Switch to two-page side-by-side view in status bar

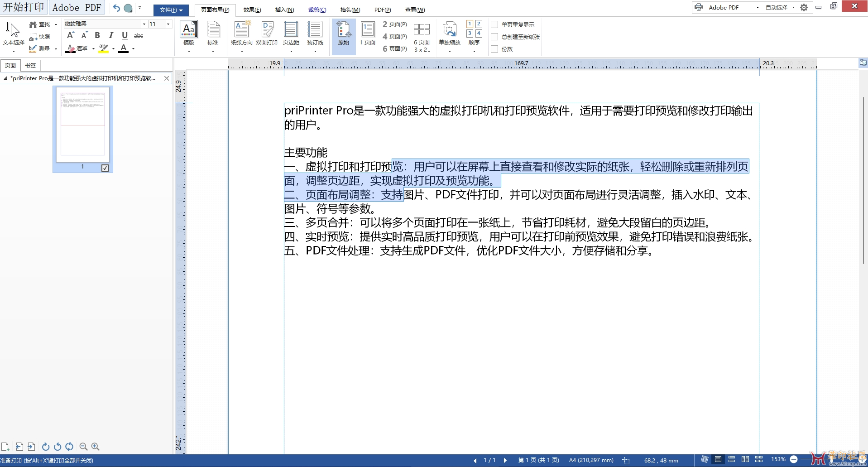(745, 459)
